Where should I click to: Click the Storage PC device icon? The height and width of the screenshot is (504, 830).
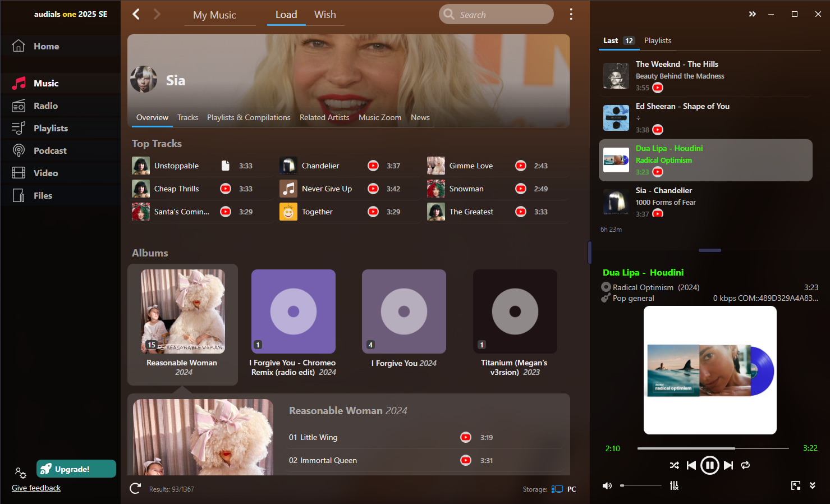(x=557, y=489)
